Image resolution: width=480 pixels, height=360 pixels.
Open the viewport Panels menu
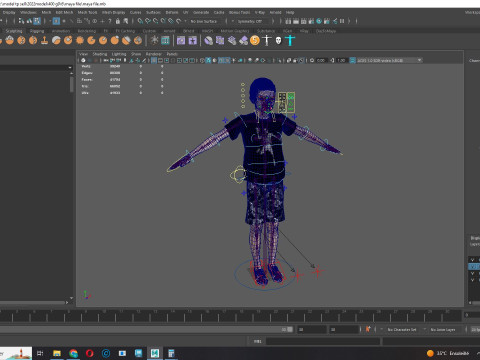coord(172,54)
